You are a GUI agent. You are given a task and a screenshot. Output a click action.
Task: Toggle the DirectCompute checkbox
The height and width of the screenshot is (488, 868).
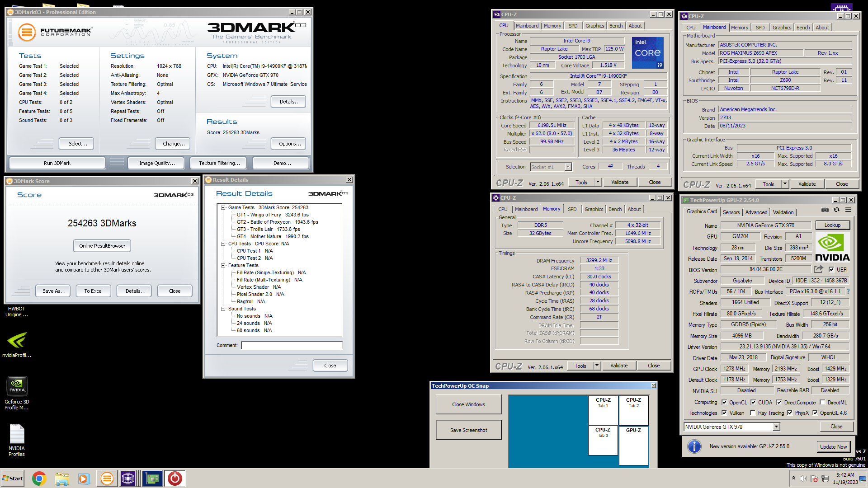779,402
